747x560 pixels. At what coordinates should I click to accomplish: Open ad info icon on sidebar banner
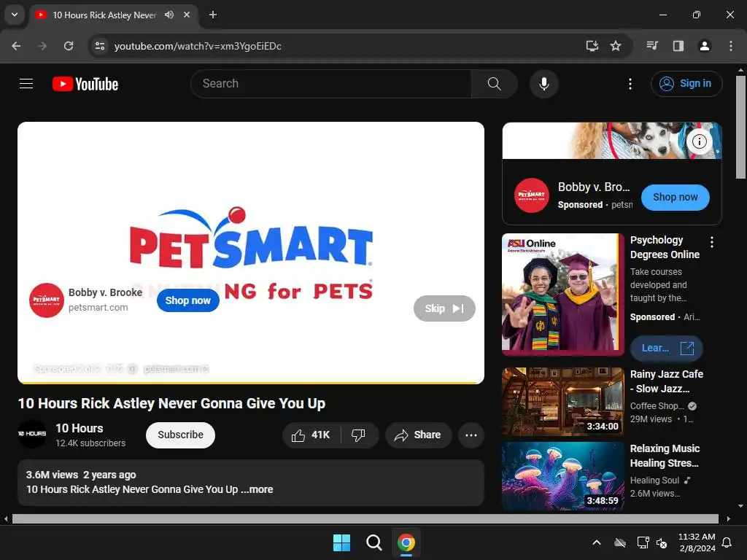click(x=699, y=141)
